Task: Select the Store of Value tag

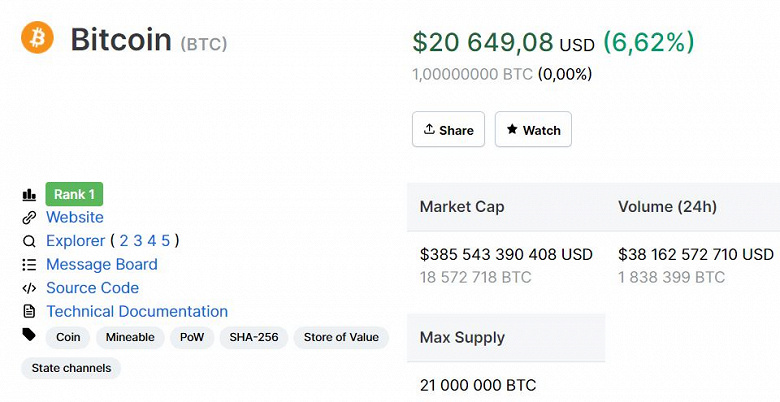Action: coord(341,338)
